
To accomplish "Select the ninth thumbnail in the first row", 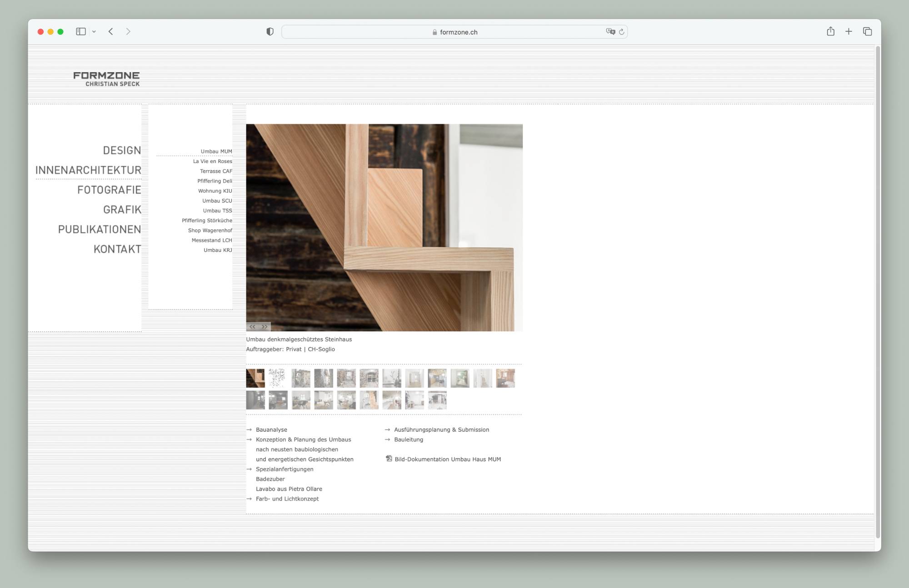I will (437, 378).
